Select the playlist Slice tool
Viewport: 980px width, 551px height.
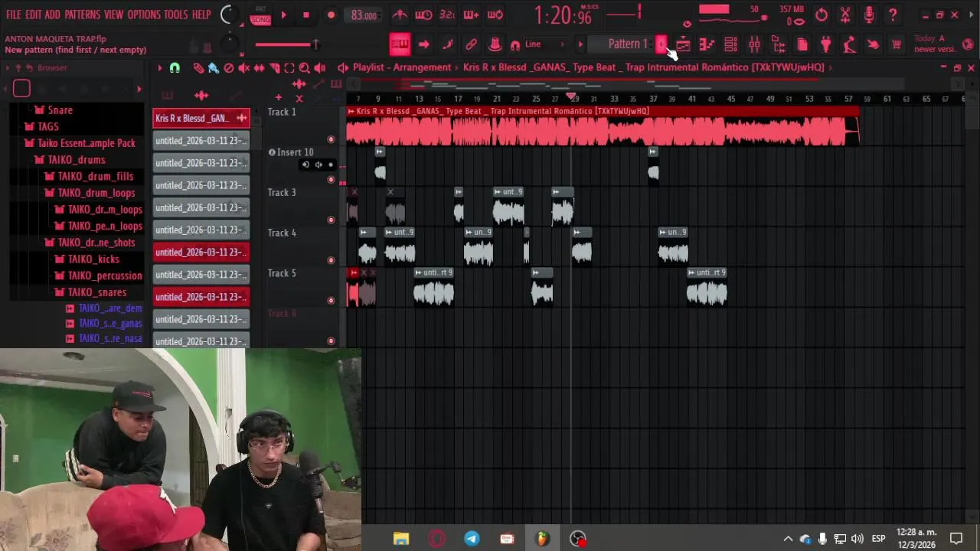[274, 68]
